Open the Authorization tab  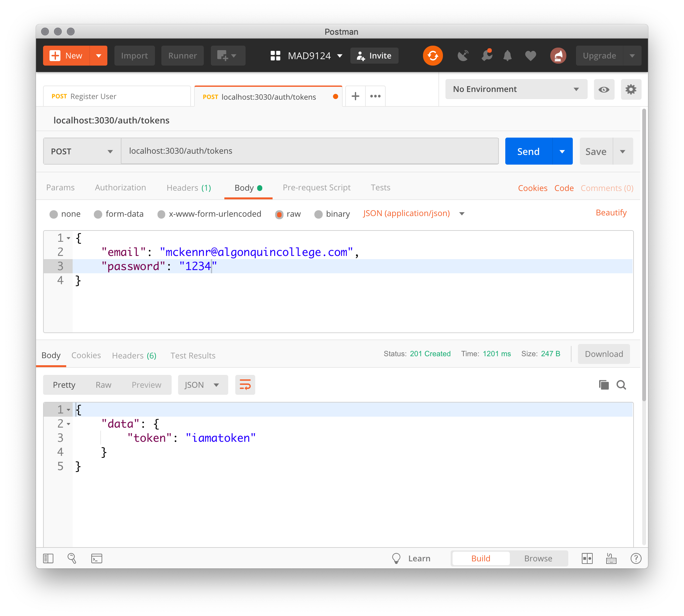point(120,187)
